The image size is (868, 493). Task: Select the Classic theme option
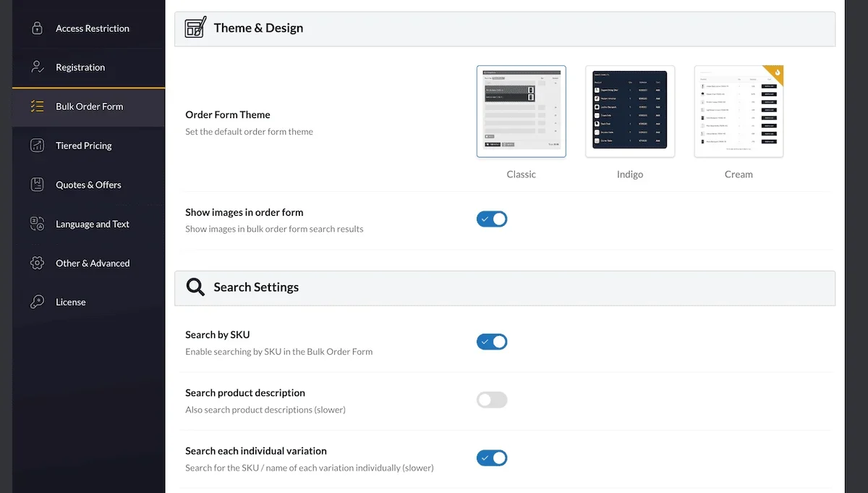click(x=521, y=111)
